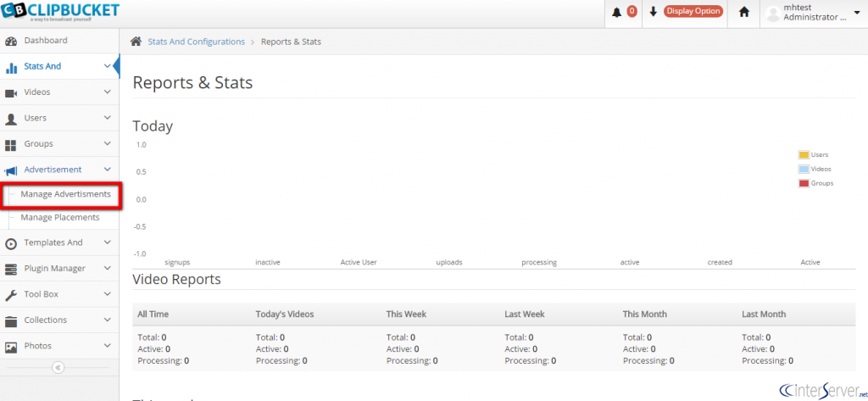Image resolution: width=868 pixels, height=401 pixels.
Task: Go to site home icon in top bar
Action: pos(744,12)
